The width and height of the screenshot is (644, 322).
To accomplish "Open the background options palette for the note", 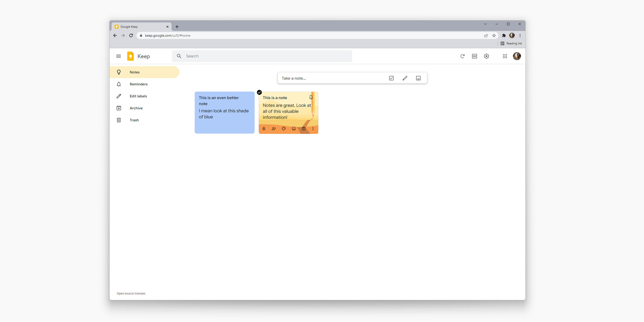I will coord(284,128).
